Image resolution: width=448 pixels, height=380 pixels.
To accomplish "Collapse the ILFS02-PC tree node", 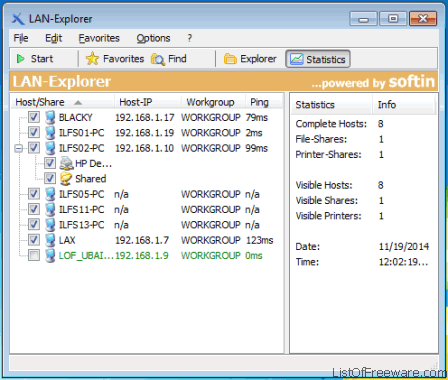I will coord(19,148).
